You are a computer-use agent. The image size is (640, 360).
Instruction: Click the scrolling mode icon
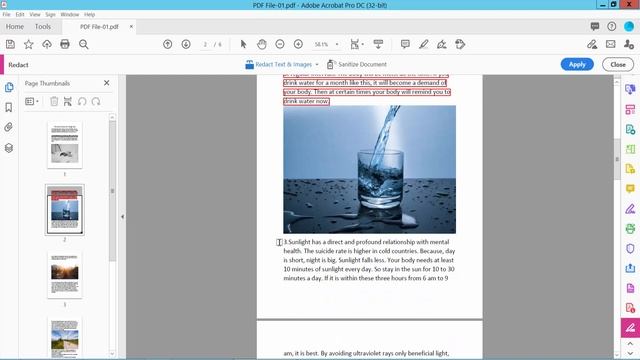point(378,44)
